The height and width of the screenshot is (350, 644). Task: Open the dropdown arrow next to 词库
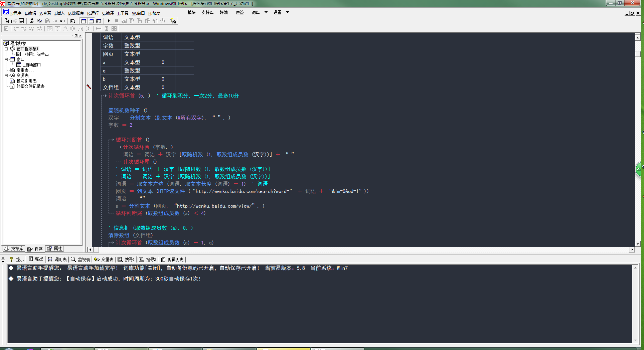coord(266,12)
